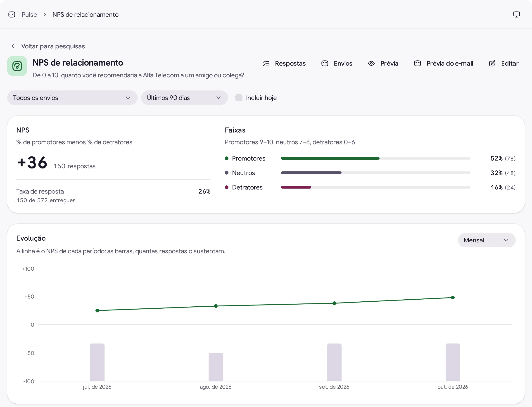Click the +36 NPS score
This screenshot has height=407, width=532.
click(x=32, y=162)
